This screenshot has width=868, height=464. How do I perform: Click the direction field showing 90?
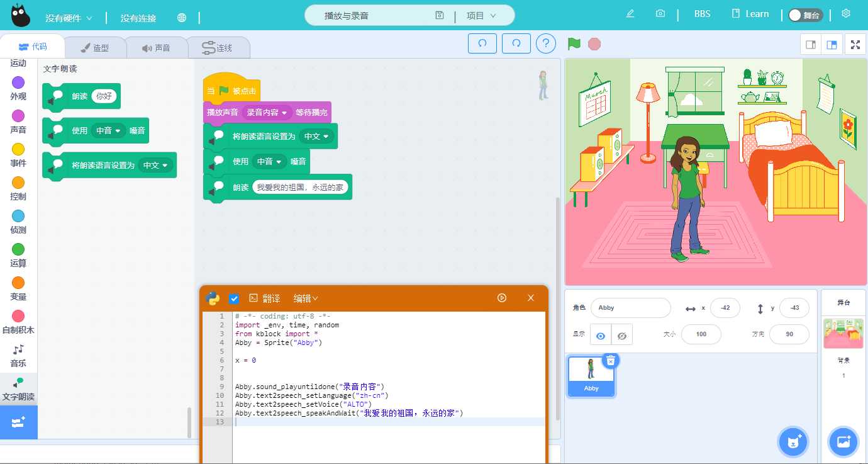[789, 334]
